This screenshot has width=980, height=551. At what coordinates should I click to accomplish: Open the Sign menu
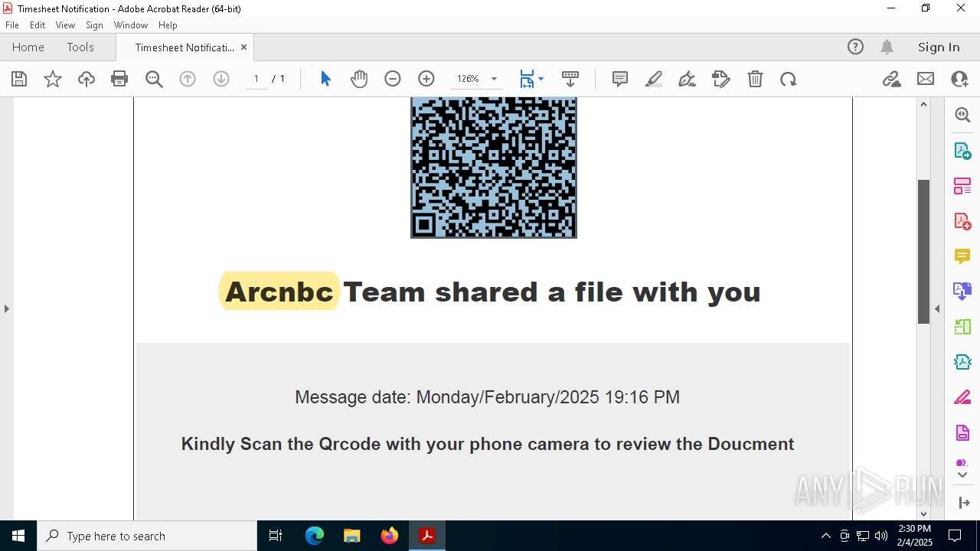[94, 25]
